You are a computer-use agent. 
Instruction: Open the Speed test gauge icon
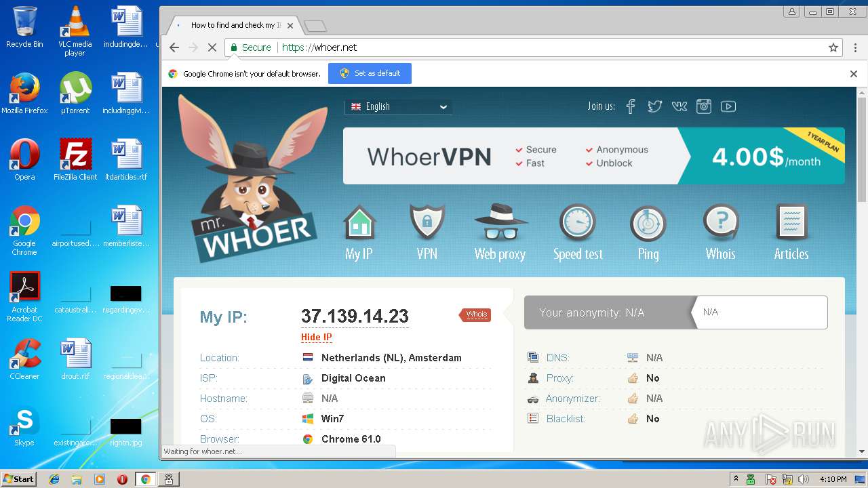577,223
